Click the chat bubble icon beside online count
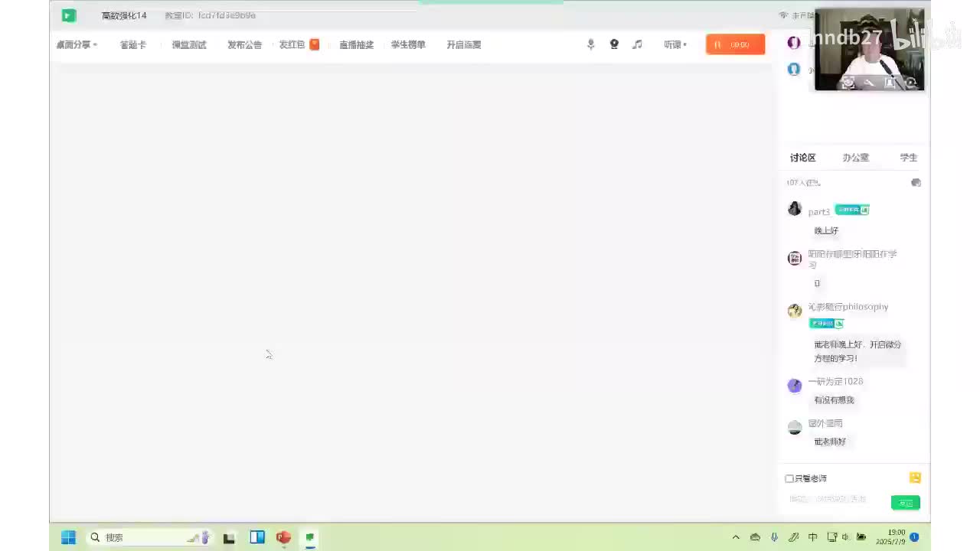980x551 pixels. coord(916,183)
